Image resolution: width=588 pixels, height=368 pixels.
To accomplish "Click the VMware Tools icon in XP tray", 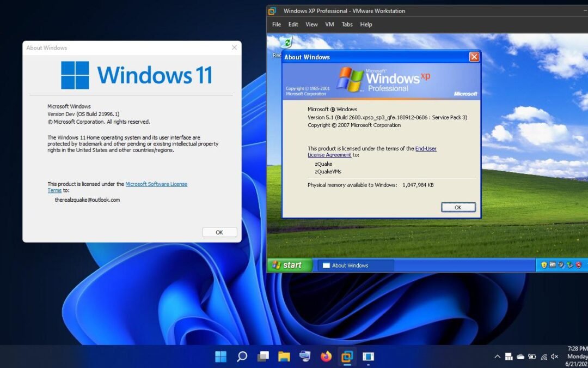I will pyautogui.click(x=552, y=265).
